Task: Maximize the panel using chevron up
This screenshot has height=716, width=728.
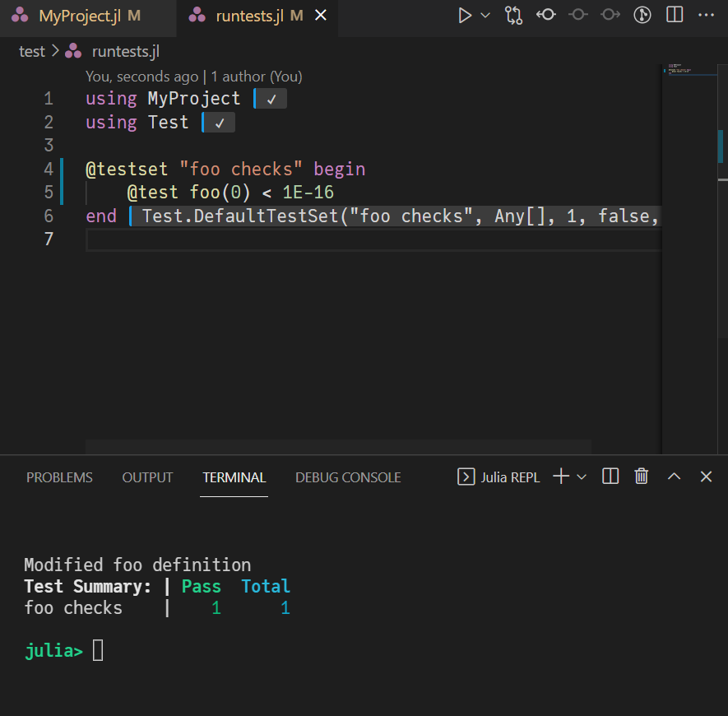Action: [674, 477]
